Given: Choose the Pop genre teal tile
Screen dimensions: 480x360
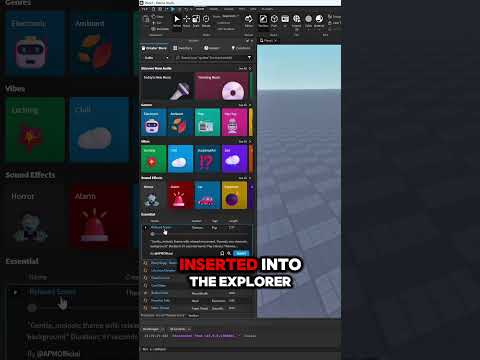Looking at the screenshot, I should [207, 122].
